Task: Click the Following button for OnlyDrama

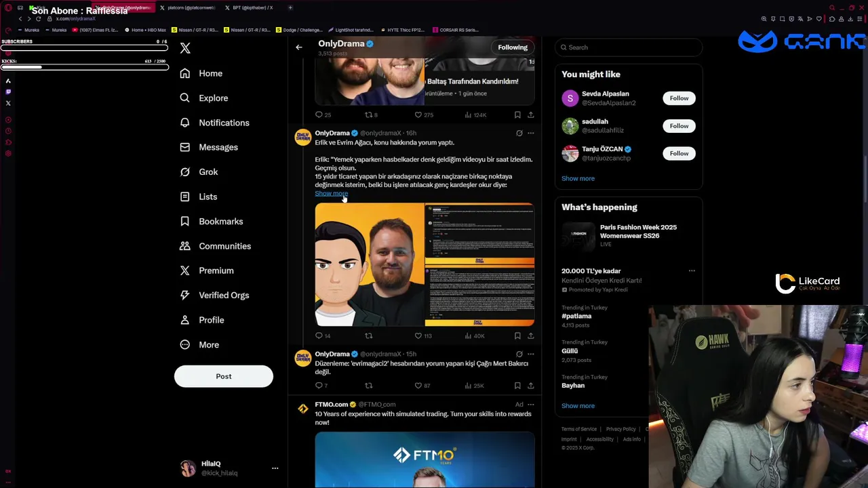Action: tap(513, 47)
